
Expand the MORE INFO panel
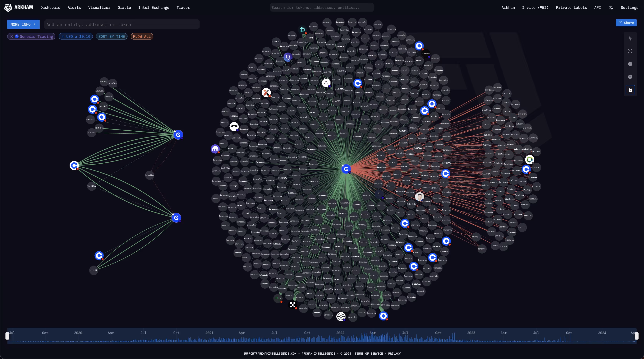coord(23,24)
